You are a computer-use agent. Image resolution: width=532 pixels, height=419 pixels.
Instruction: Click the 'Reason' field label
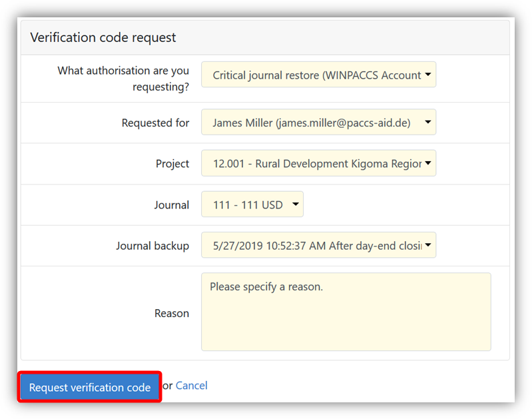coord(171,313)
